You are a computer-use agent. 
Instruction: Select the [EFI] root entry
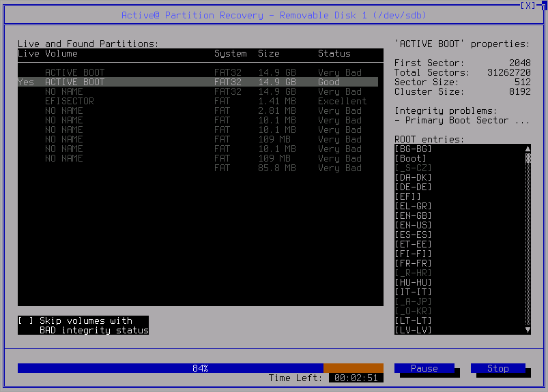click(x=407, y=196)
